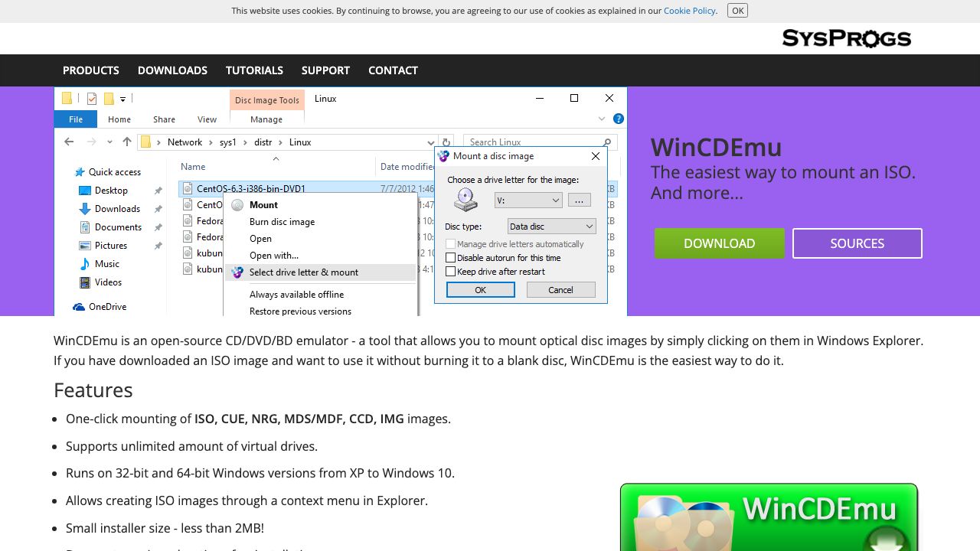Open the Data disc type dropdown
The height and width of the screenshot is (551, 980).
click(551, 227)
